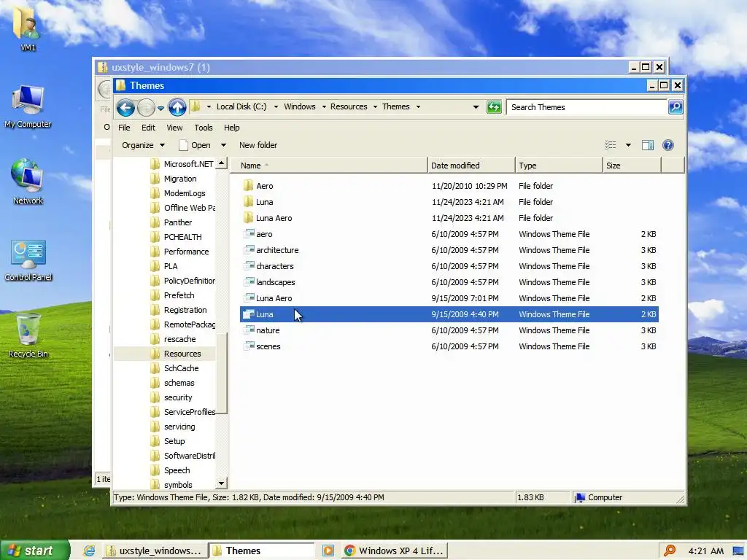Open the view options dropdown arrow
The width and height of the screenshot is (747, 560).
point(628,145)
